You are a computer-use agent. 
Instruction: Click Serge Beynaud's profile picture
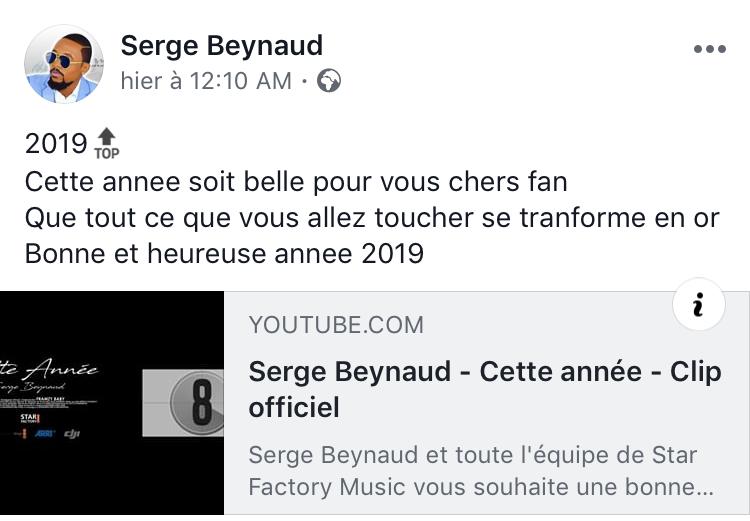pyautogui.click(x=63, y=63)
